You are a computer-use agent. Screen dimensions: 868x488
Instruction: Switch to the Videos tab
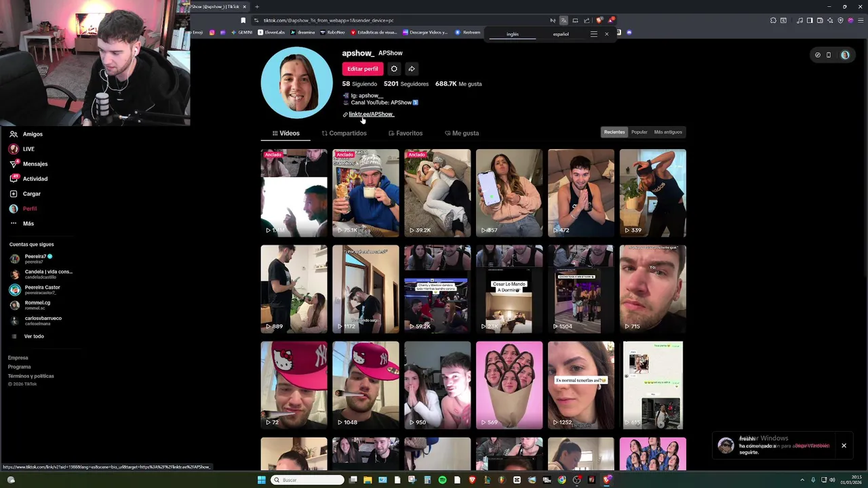(x=285, y=133)
